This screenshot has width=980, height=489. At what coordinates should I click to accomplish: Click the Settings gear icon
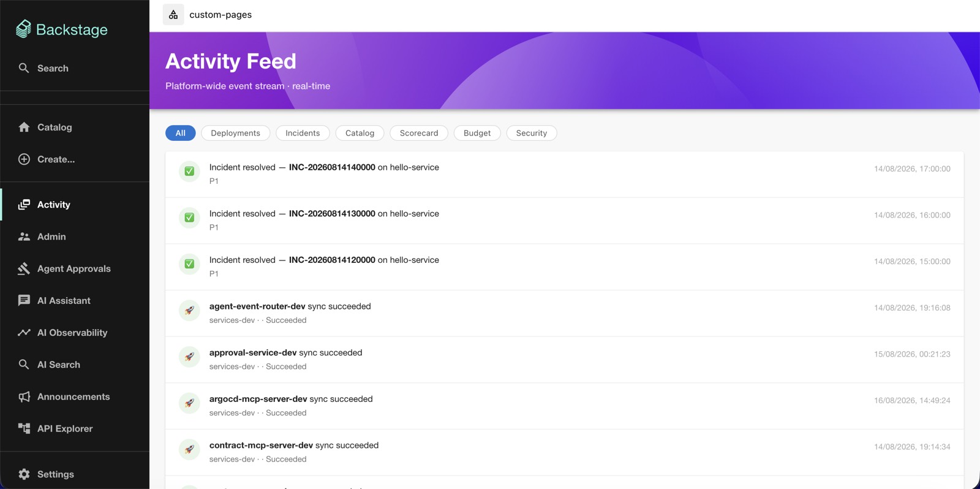(24, 474)
